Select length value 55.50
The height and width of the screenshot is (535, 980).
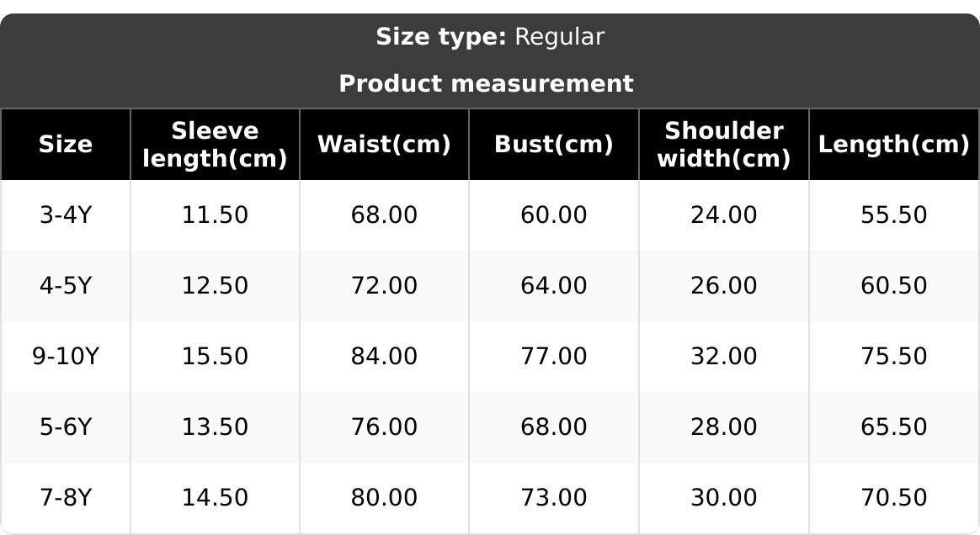[x=893, y=215]
